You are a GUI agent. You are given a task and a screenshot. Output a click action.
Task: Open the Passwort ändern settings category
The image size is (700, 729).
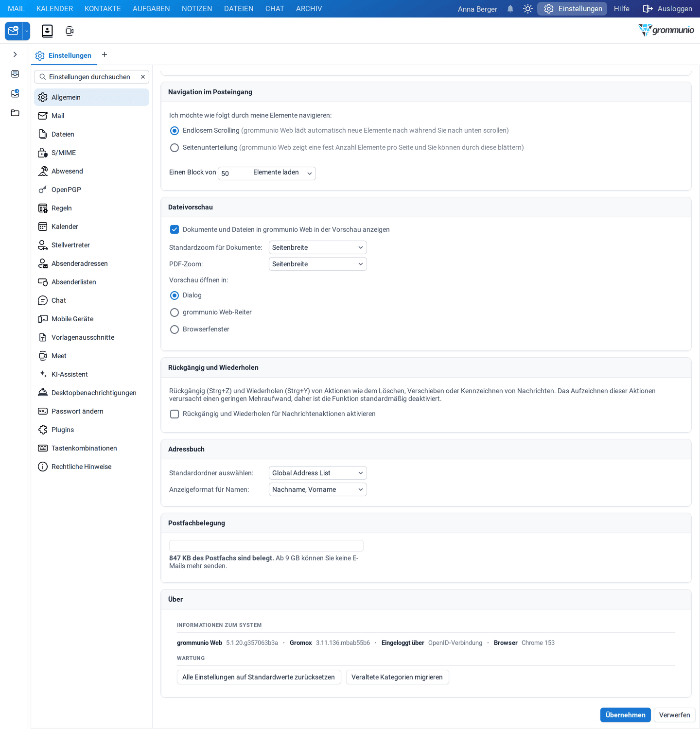91,411
